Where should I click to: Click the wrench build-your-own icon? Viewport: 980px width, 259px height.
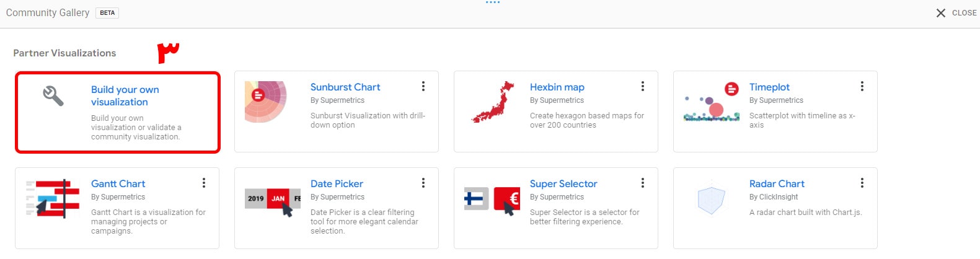[x=53, y=96]
